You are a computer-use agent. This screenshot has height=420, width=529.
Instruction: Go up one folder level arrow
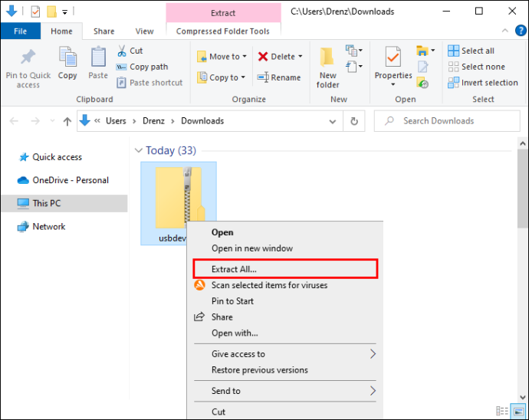pyautogui.click(x=67, y=121)
